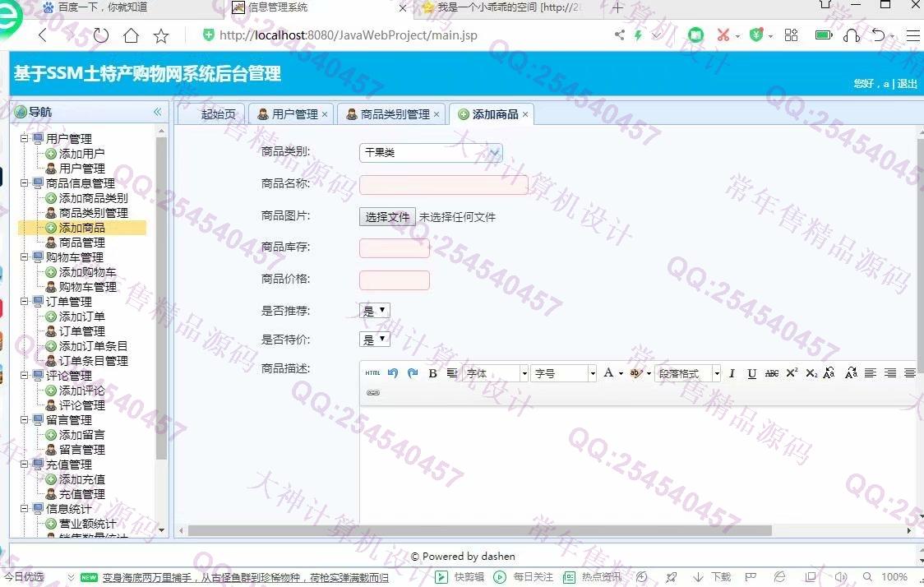Screen dimensions: 924x587
Task: Switch to the 起始页 tab
Action: coord(218,114)
